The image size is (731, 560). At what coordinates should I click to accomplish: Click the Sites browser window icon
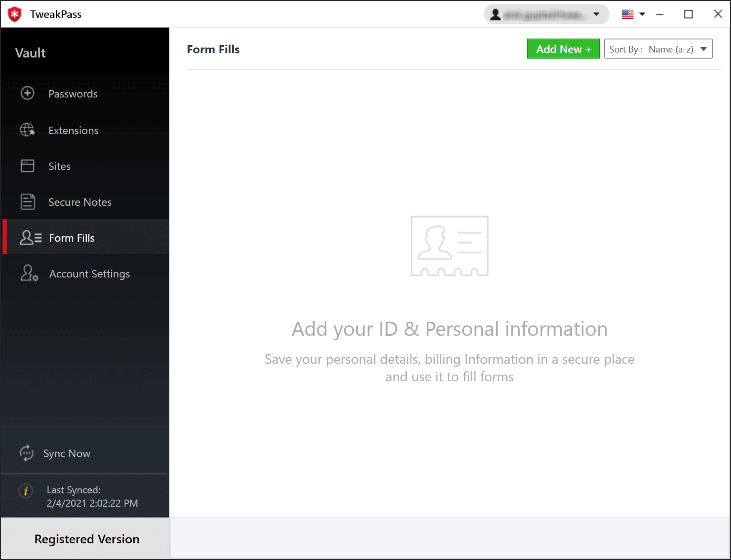[x=28, y=166]
